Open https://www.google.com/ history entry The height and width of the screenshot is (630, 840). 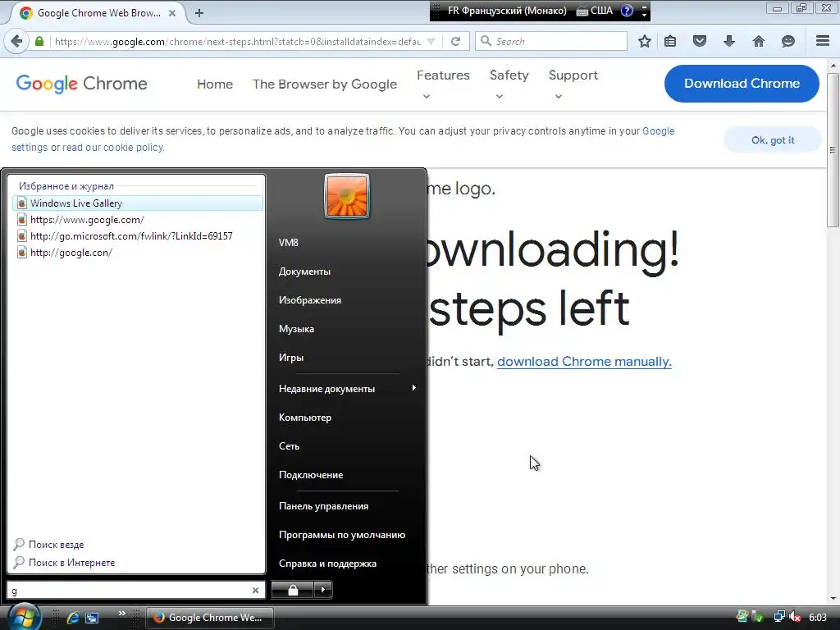click(138, 220)
